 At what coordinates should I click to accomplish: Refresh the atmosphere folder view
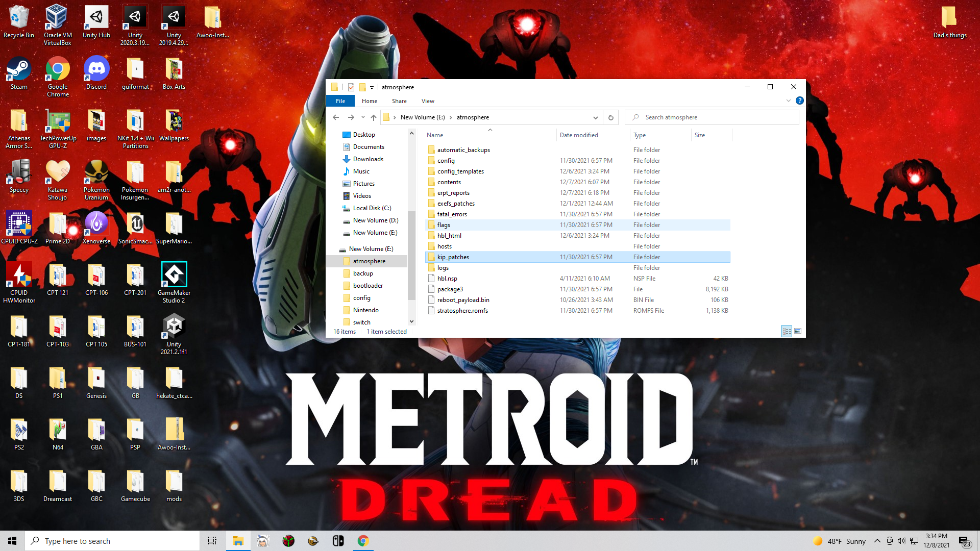(610, 117)
